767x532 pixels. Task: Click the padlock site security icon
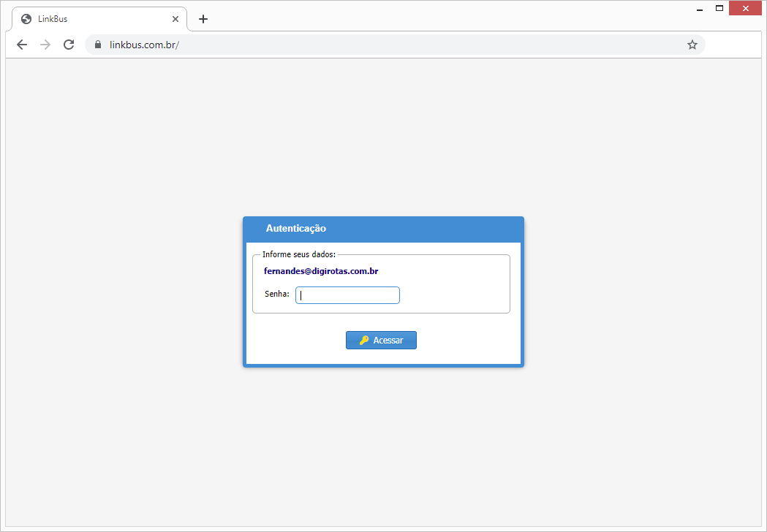pos(98,45)
